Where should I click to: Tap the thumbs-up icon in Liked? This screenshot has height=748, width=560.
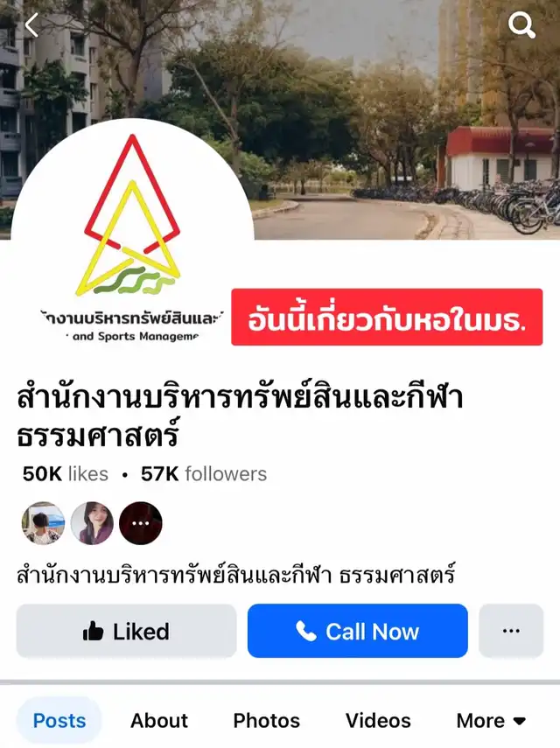(x=93, y=631)
